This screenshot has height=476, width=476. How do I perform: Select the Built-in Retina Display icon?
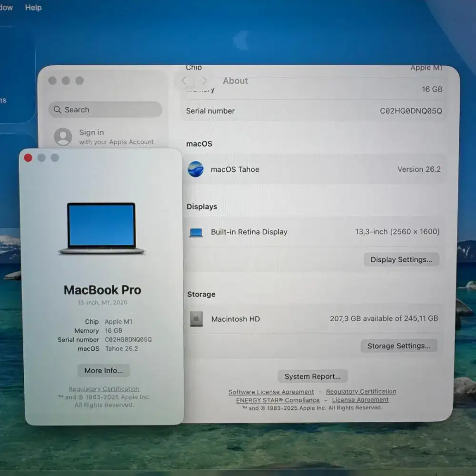click(196, 232)
